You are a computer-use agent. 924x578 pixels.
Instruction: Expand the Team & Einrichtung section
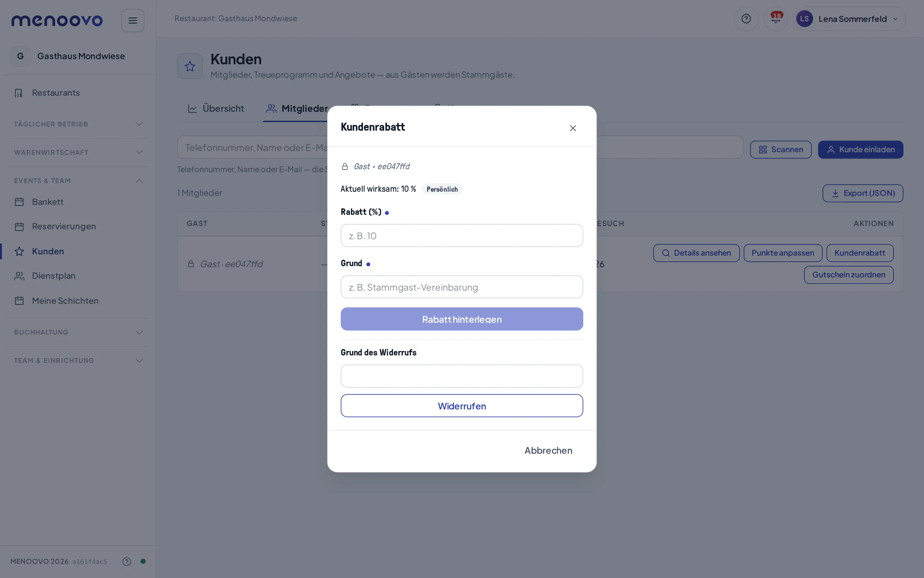78,361
